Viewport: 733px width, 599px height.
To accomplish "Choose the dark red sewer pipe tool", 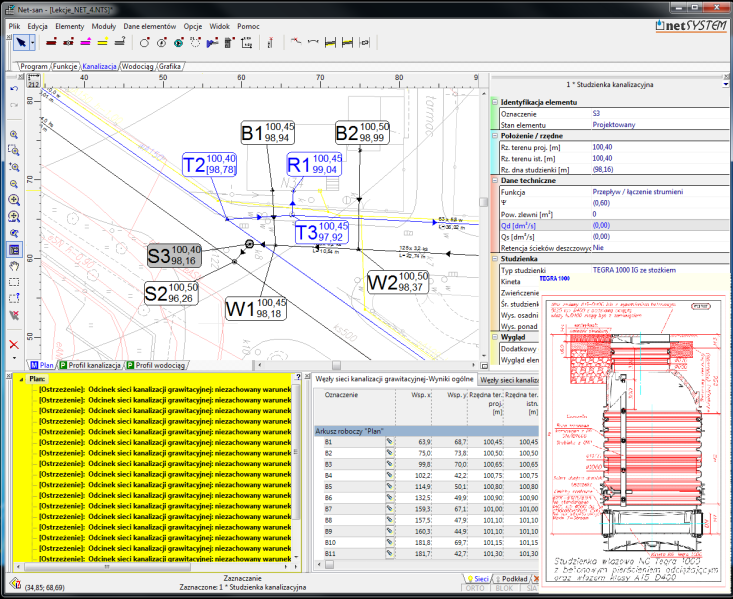I will (x=51, y=43).
